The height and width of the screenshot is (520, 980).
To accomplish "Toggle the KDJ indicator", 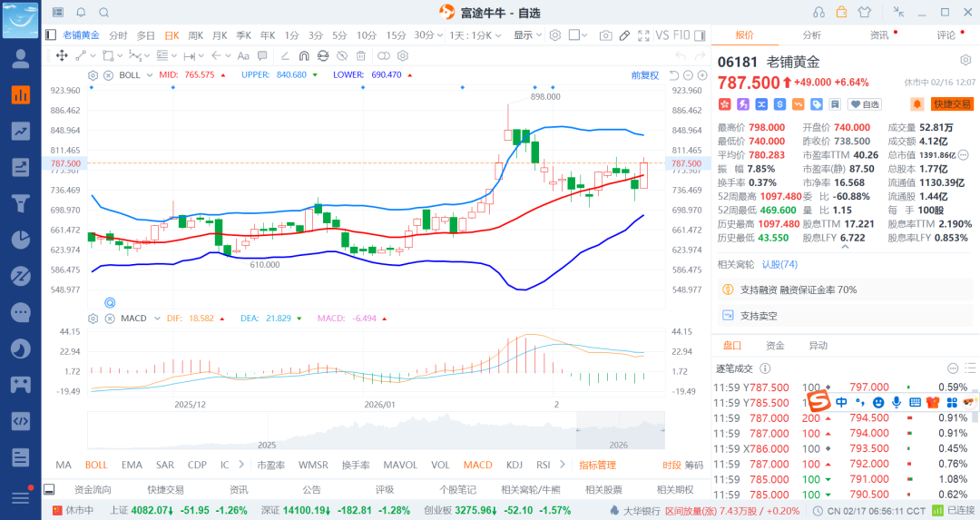I will coord(514,465).
